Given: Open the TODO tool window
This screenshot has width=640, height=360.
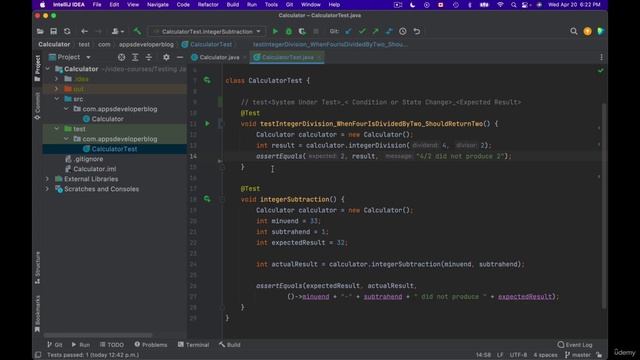Looking at the screenshot, I should 112,345.
